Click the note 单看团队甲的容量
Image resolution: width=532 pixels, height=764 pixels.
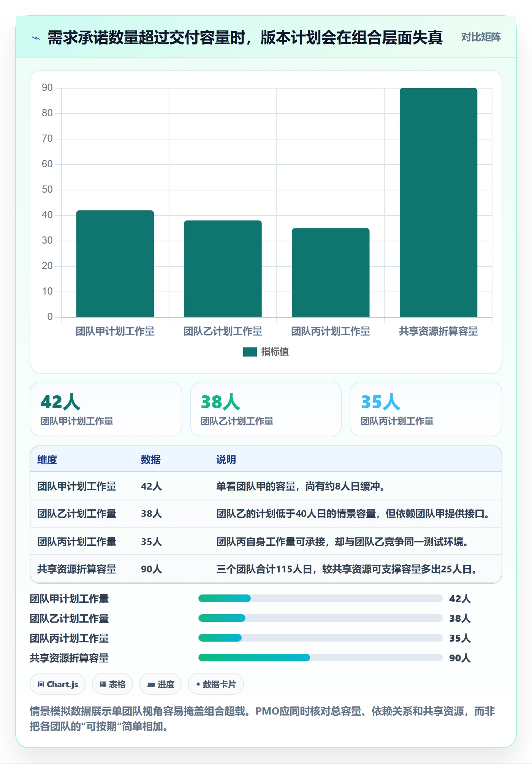(x=300, y=486)
